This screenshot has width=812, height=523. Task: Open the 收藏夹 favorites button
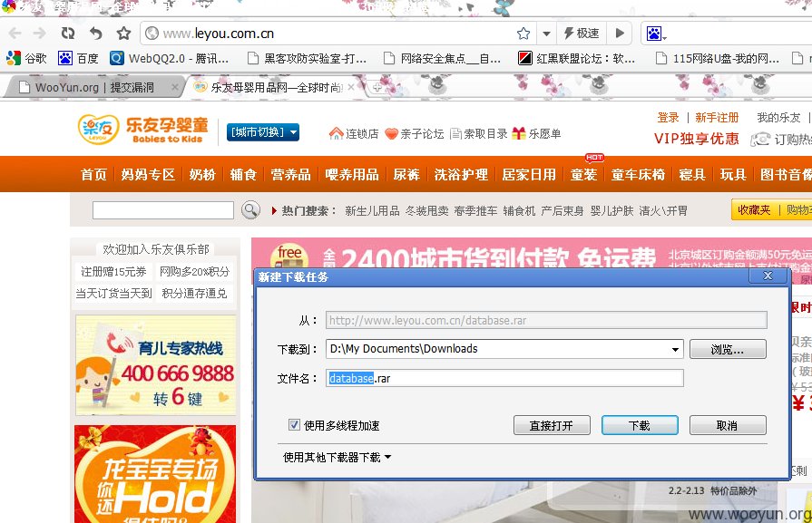click(754, 209)
